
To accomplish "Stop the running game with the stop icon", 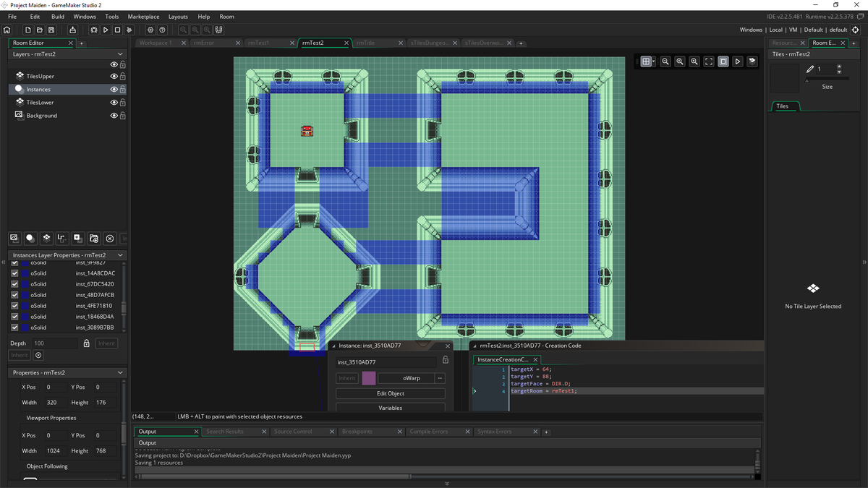I will point(117,30).
